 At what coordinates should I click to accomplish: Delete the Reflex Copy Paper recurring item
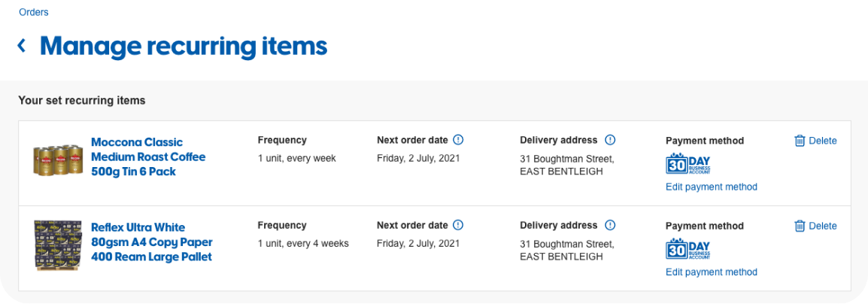[822, 226]
